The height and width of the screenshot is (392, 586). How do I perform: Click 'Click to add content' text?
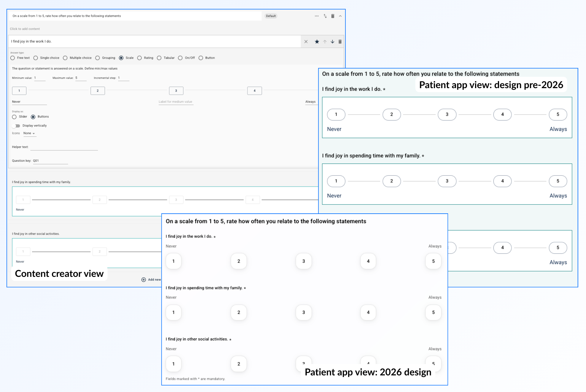click(25, 29)
